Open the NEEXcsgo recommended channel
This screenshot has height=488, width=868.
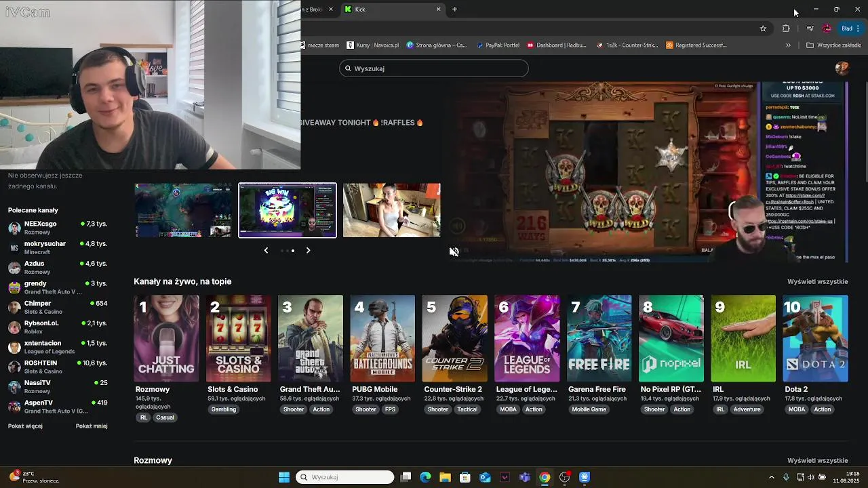[x=58, y=228]
